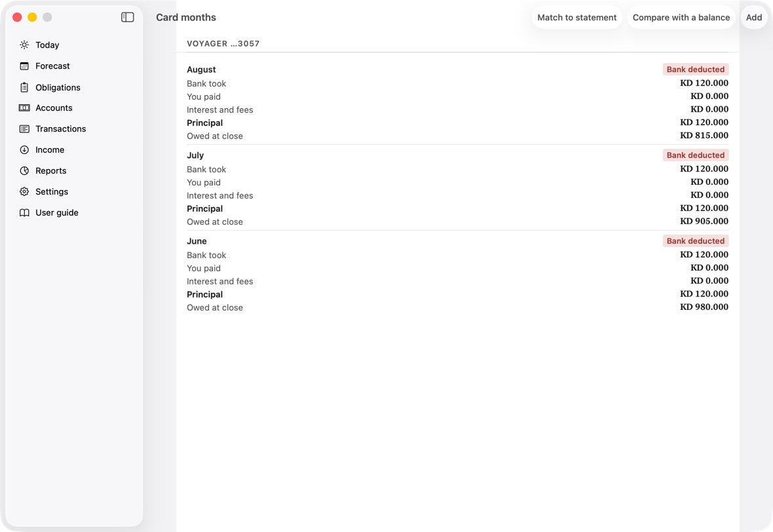773x532 pixels.
Task: Click July's Owed at close label
Action: pos(215,222)
